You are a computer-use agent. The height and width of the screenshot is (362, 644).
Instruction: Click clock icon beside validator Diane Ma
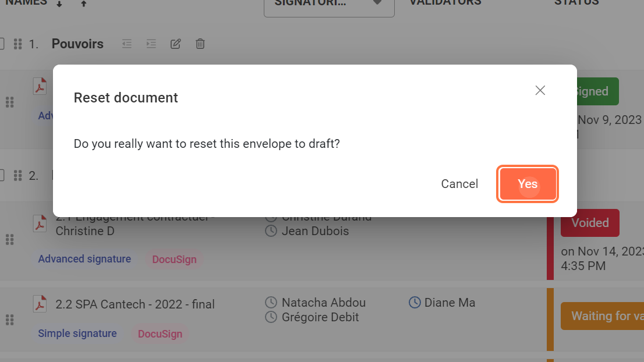click(415, 303)
